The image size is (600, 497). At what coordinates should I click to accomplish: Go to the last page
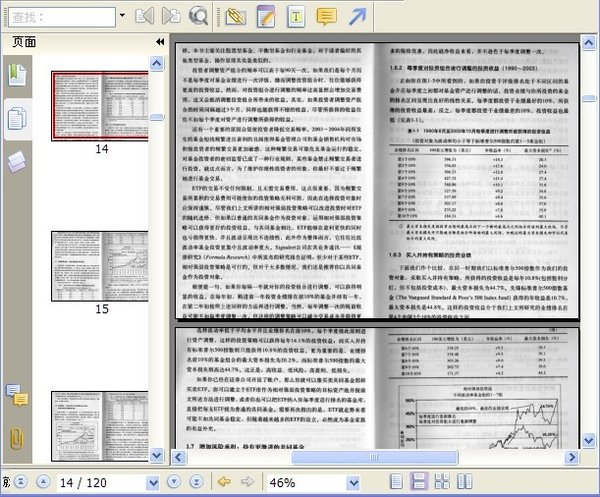[x=197, y=482]
